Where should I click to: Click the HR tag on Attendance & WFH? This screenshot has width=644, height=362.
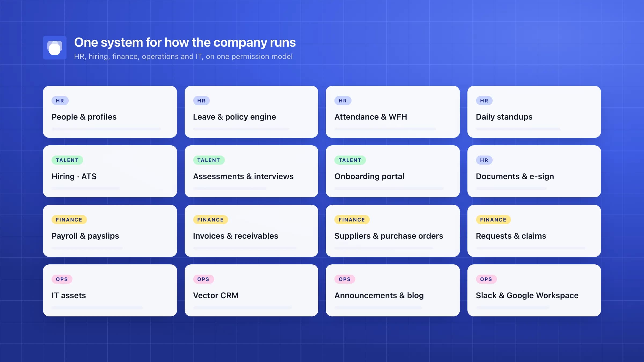tap(343, 101)
